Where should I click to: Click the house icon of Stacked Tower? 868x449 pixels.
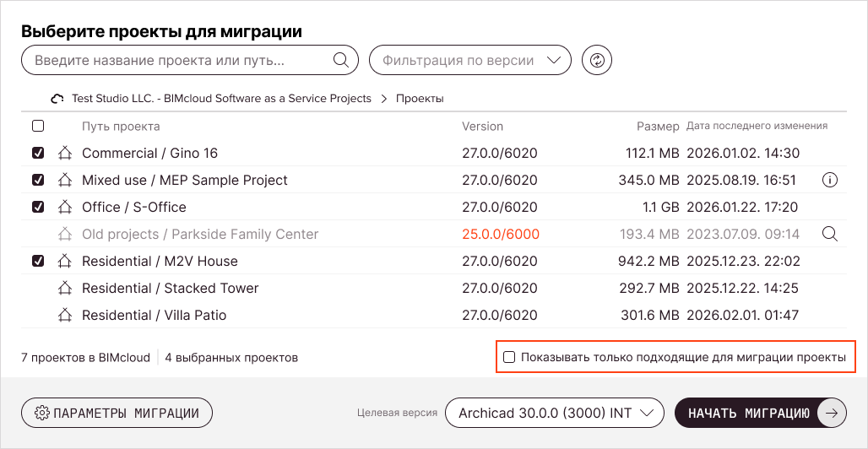65,289
